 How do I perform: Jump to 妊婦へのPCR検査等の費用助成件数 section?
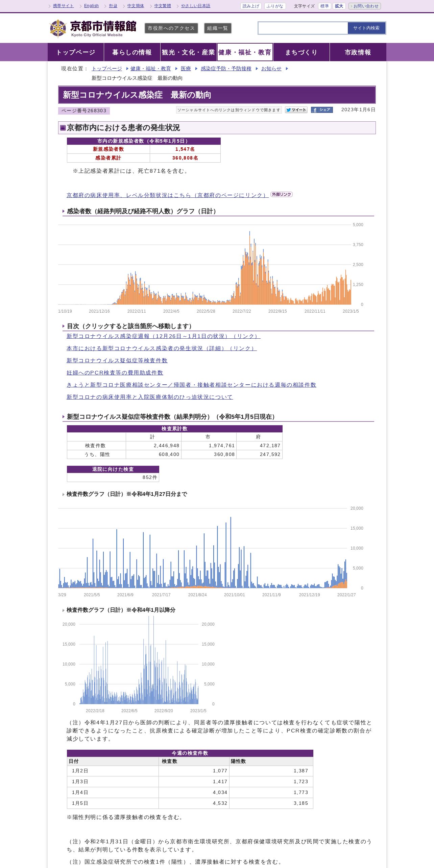click(x=115, y=372)
